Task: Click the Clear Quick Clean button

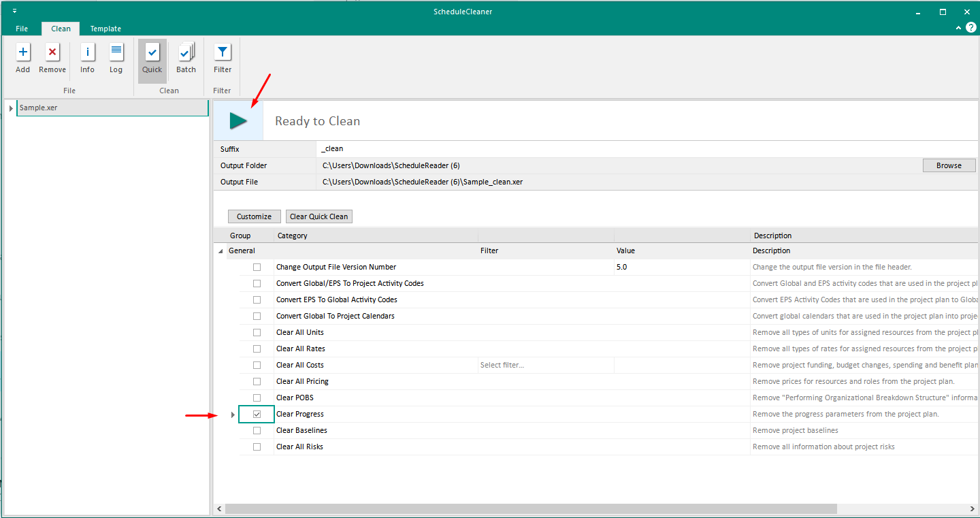Action: point(318,216)
